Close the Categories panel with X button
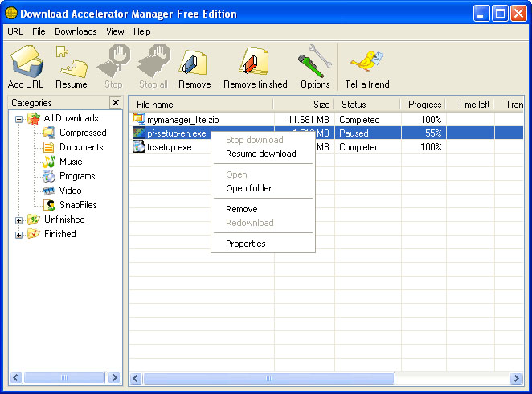This screenshot has height=394, width=532. [x=115, y=103]
